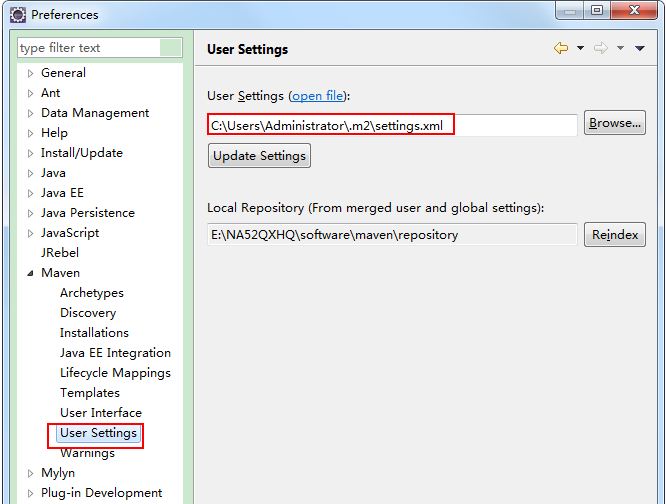Image resolution: width=666 pixels, height=504 pixels.
Task: Open Maven Warnings page
Action: pyautogui.click(x=87, y=453)
